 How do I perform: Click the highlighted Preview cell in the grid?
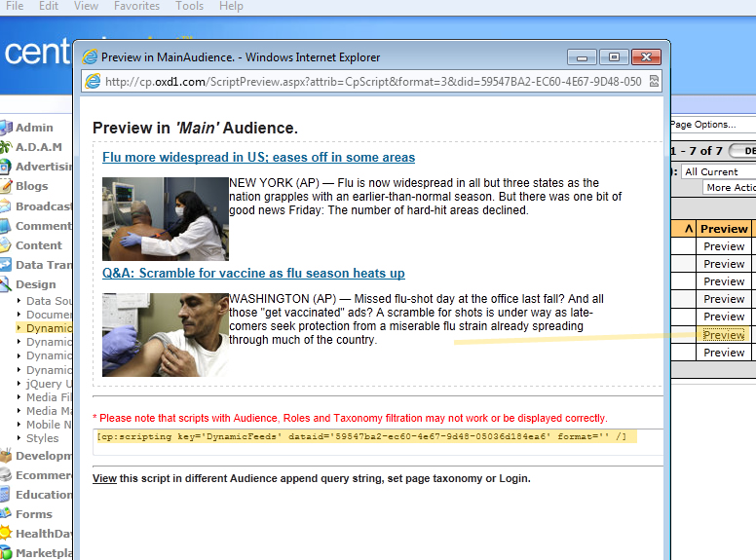[724, 335]
